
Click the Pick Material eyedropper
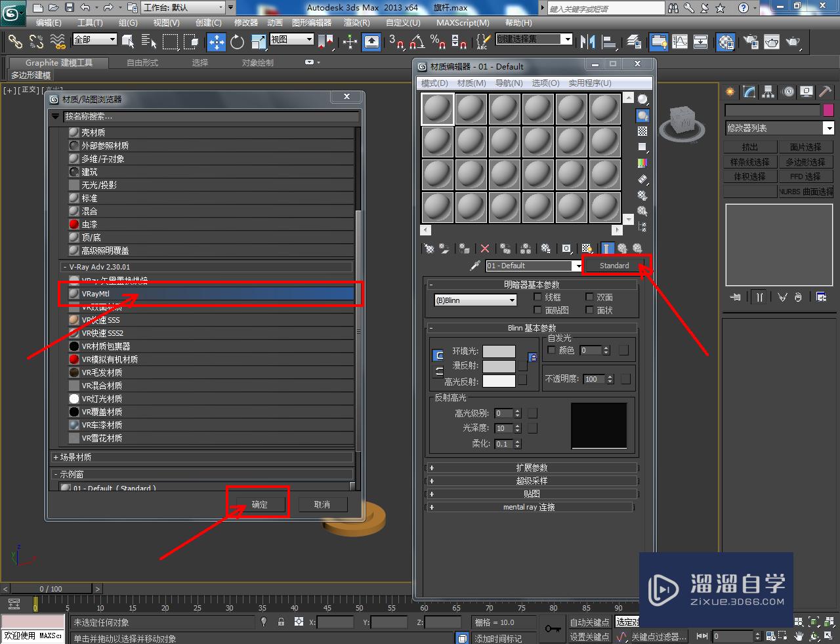click(475, 266)
